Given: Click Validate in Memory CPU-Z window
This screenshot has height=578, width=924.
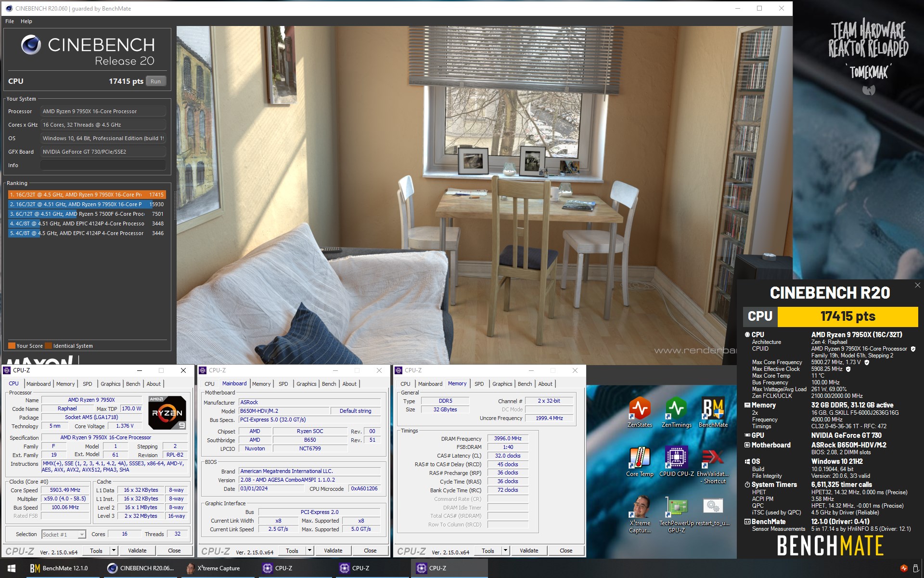Looking at the screenshot, I should [529, 551].
